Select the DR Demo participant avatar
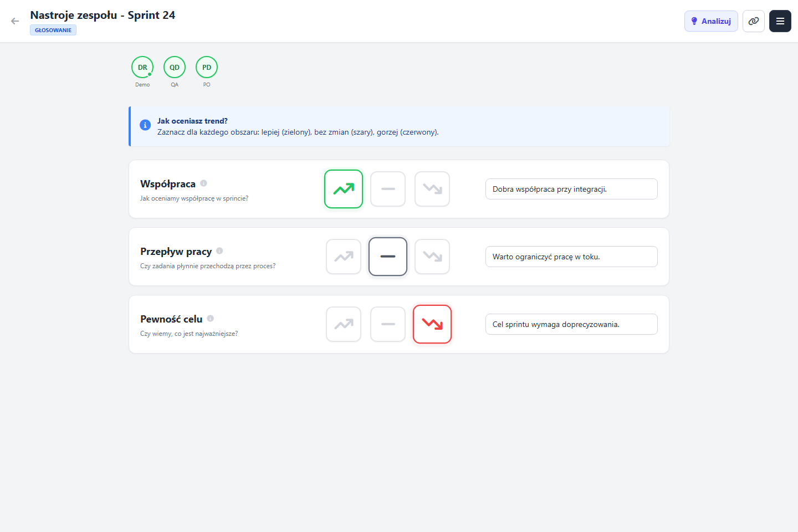The height and width of the screenshot is (532, 798). [142, 67]
